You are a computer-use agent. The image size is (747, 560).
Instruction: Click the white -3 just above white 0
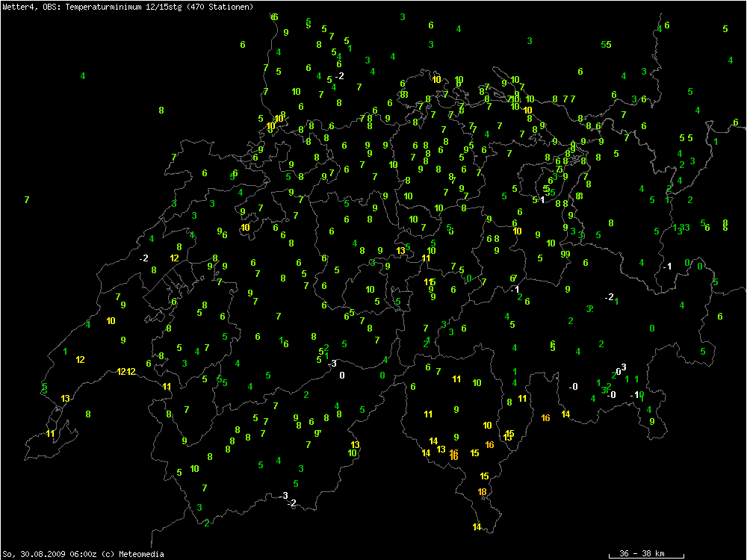click(332, 363)
